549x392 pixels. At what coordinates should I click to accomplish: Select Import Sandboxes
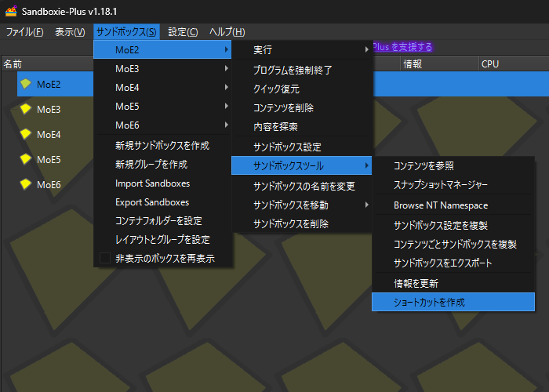pos(162,183)
